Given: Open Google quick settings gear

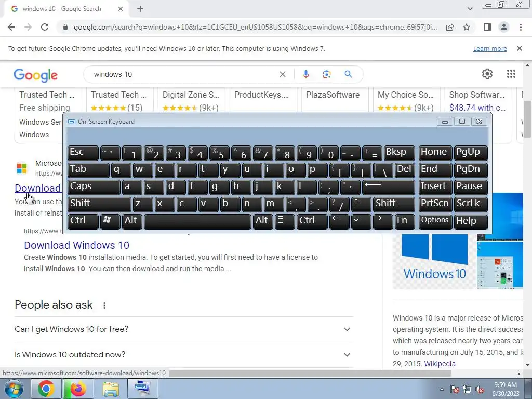Looking at the screenshot, I should pos(487,74).
